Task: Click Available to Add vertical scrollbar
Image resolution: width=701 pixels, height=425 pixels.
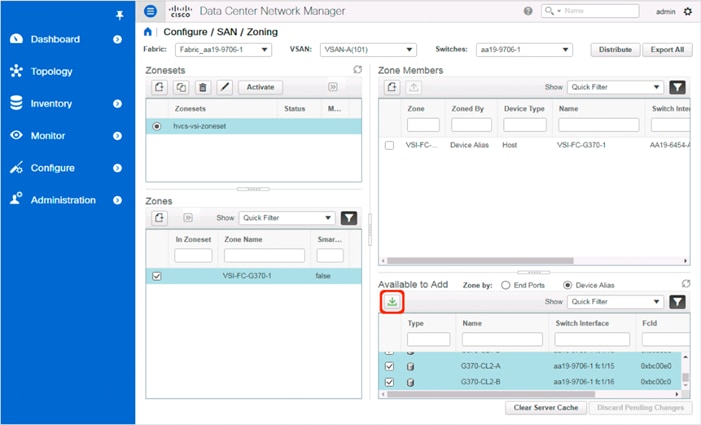Action: pos(685,378)
